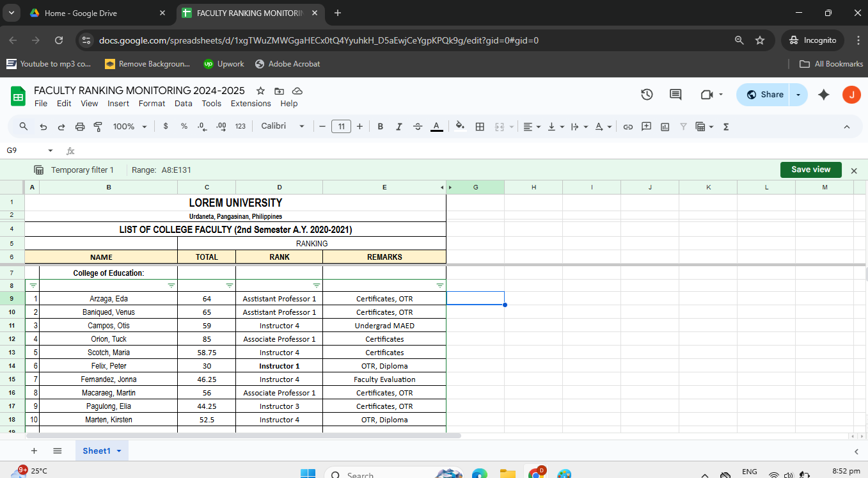This screenshot has height=478, width=868.
Task: Click Insert chart icon
Action: click(x=665, y=127)
